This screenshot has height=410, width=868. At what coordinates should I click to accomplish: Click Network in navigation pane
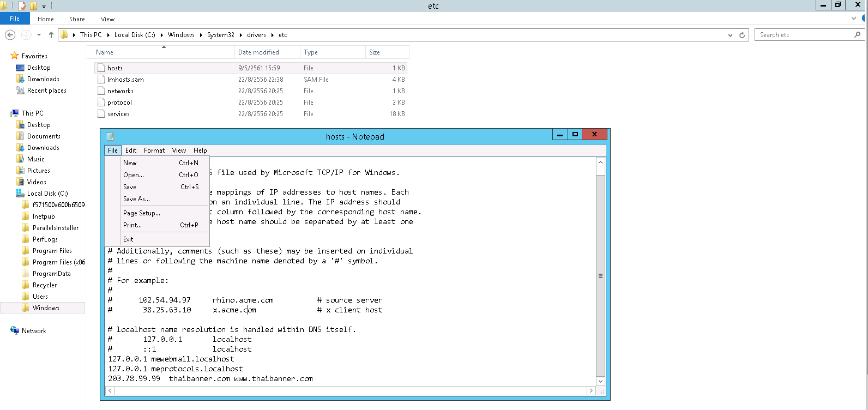coord(34,331)
